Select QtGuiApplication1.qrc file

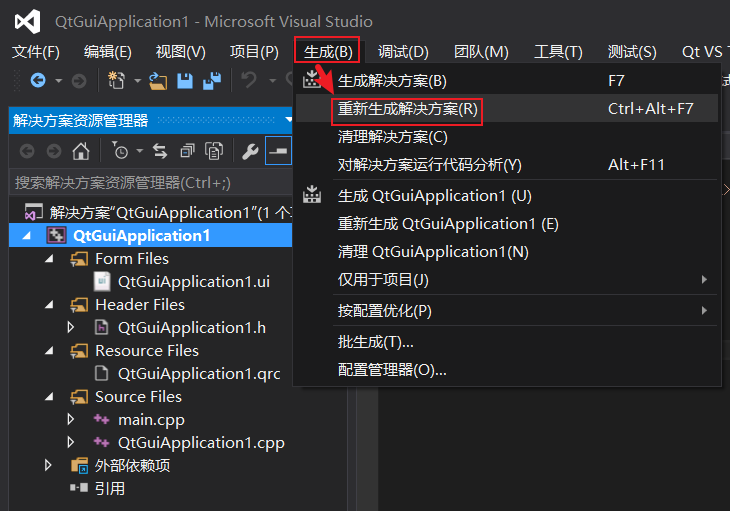pos(199,374)
